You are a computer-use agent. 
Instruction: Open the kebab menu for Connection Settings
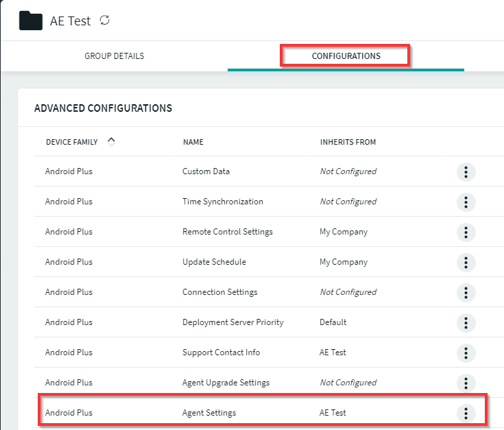pyautogui.click(x=466, y=293)
